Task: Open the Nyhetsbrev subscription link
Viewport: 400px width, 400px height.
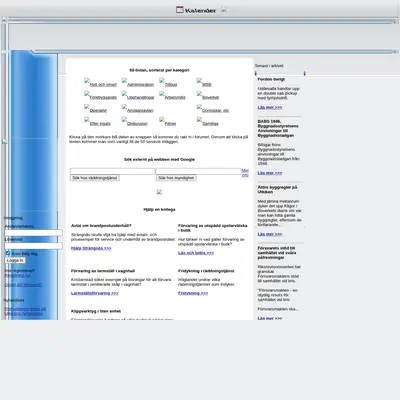Action: point(25,311)
